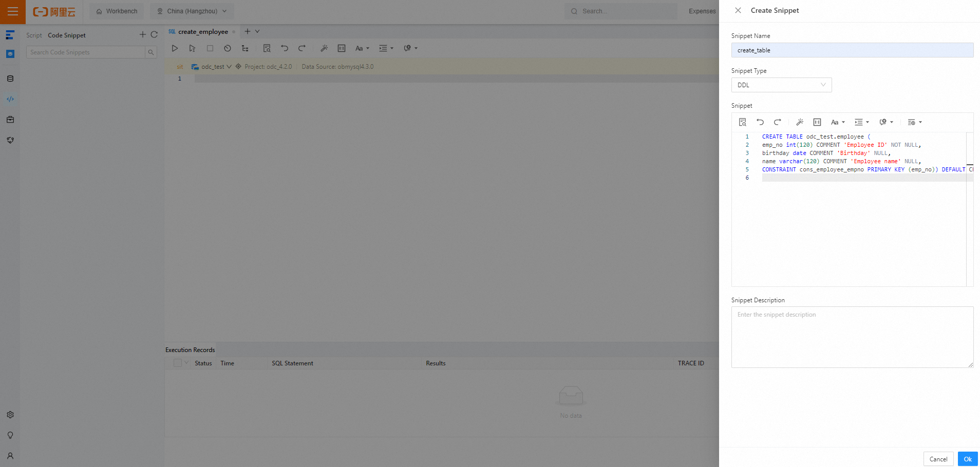Run the current statement at cursor
This screenshot has width=980, height=467.
[x=192, y=48]
